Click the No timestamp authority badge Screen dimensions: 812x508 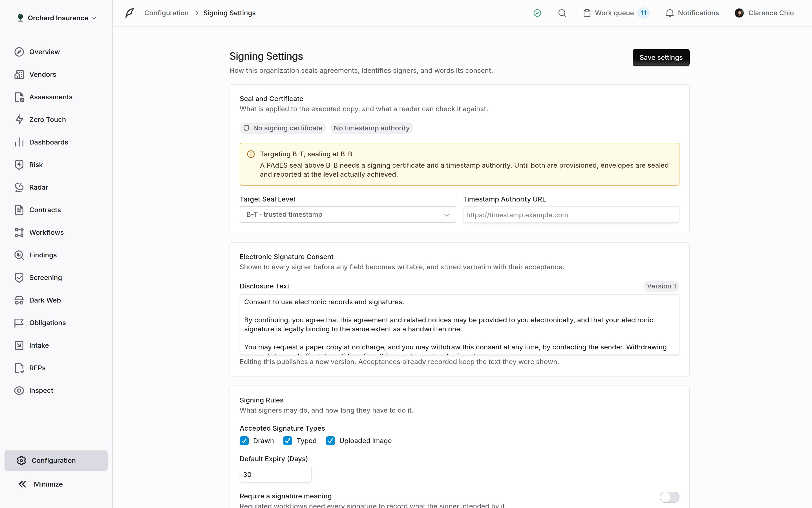371,128
